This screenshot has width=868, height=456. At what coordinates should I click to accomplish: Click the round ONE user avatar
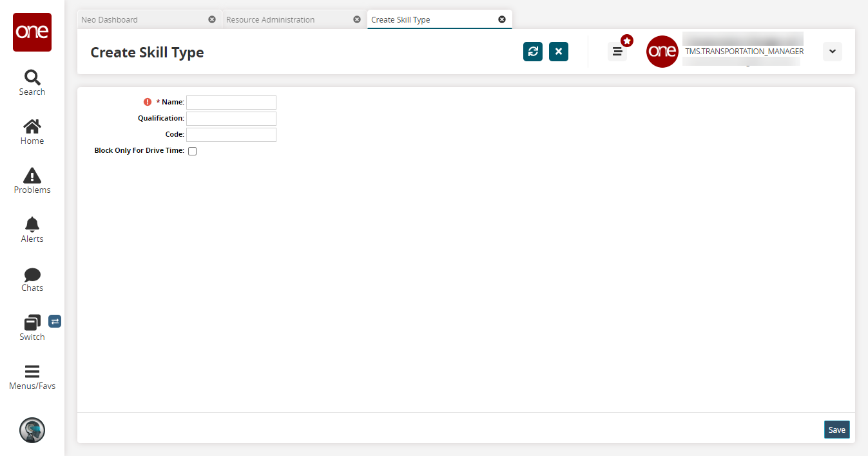coord(662,52)
